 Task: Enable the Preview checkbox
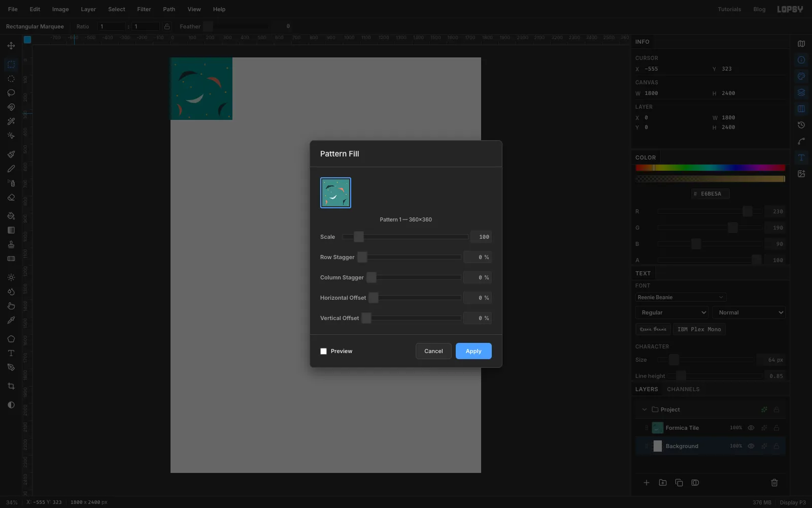(x=323, y=351)
